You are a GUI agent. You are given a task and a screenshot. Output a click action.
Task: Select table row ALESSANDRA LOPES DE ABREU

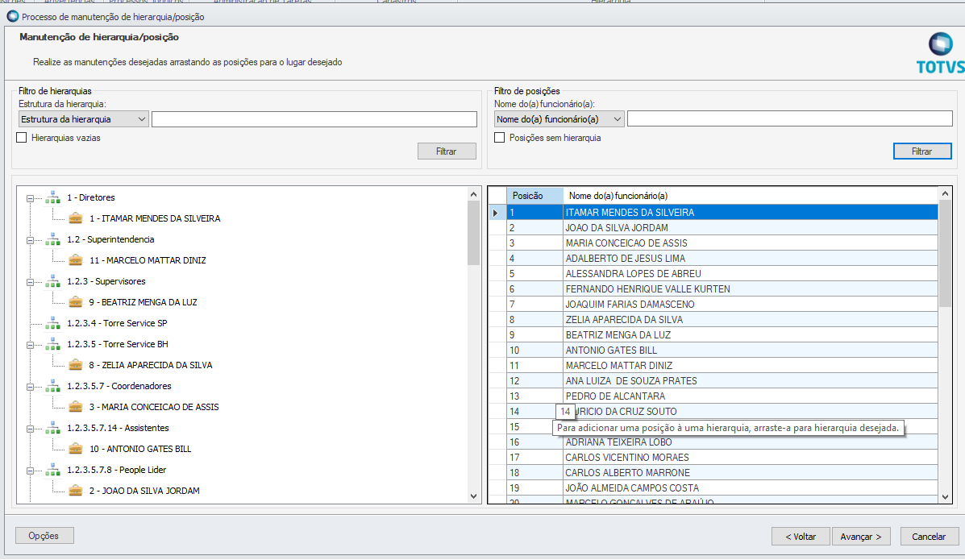pyautogui.click(x=722, y=274)
